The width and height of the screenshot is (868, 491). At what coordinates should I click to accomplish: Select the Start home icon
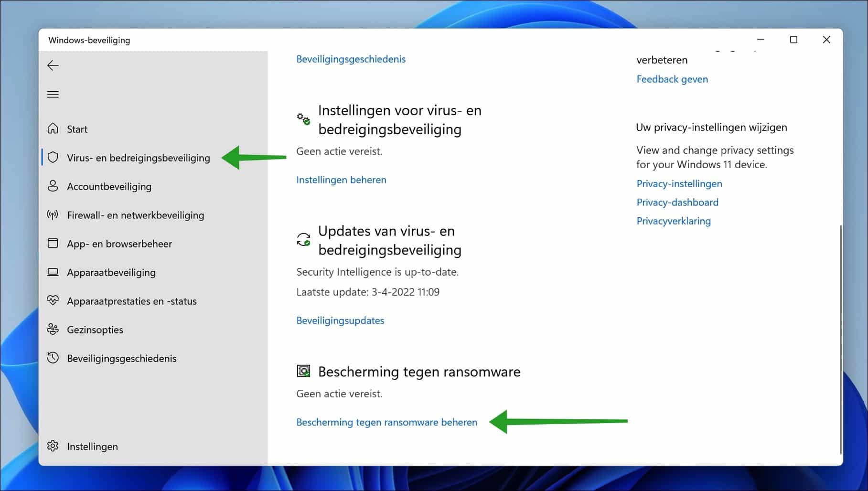53,128
